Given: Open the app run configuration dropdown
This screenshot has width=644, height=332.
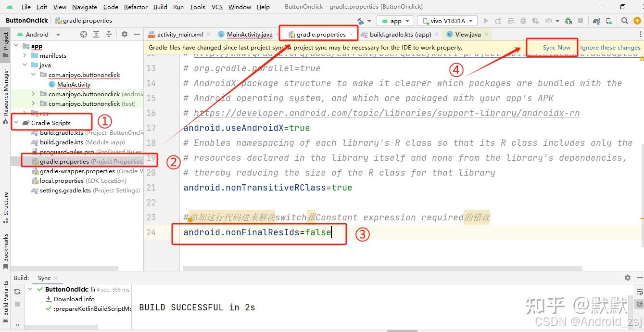Looking at the screenshot, I should pos(395,21).
